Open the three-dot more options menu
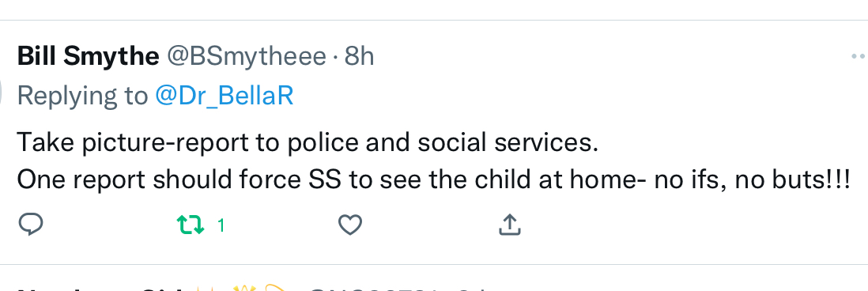Viewport: 868px width, 291px height. point(859,56)
